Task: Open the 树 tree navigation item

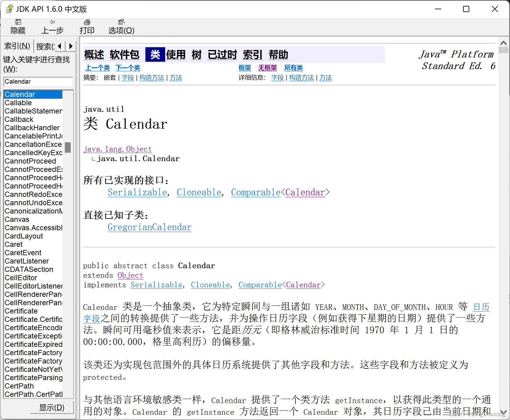Action: pos(196,55)
